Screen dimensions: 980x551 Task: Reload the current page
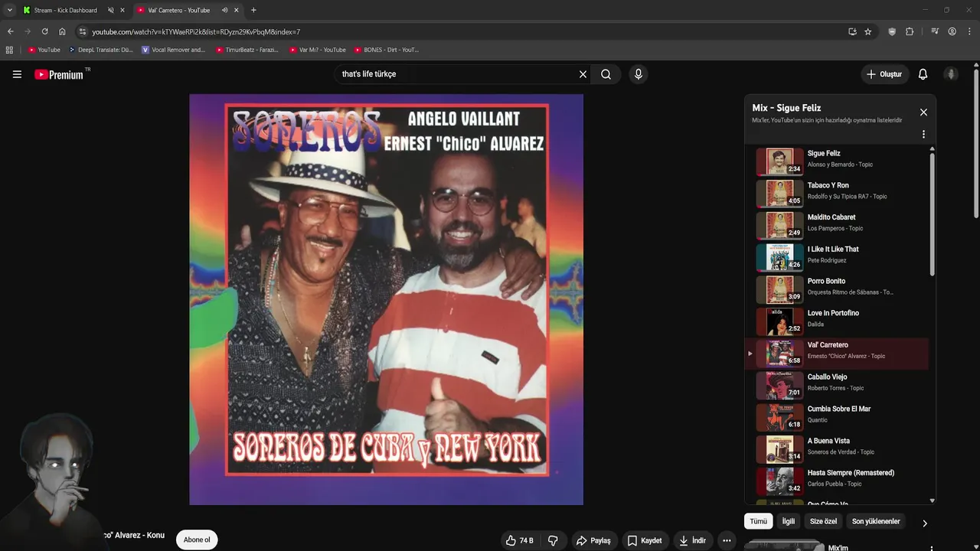tap(44, 31)
